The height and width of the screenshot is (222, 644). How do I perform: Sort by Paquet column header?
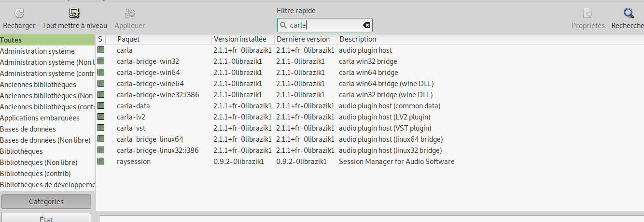click(163, 39)
